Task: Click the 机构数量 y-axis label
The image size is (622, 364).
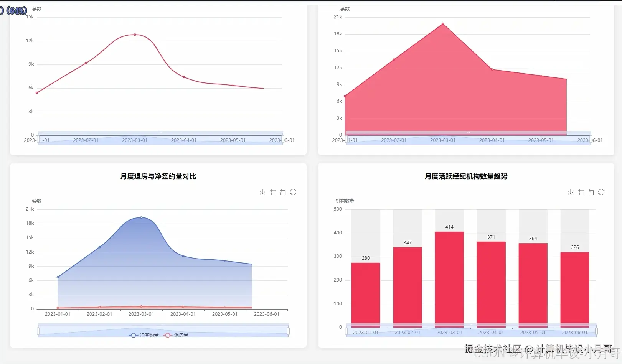Action: 345,201
